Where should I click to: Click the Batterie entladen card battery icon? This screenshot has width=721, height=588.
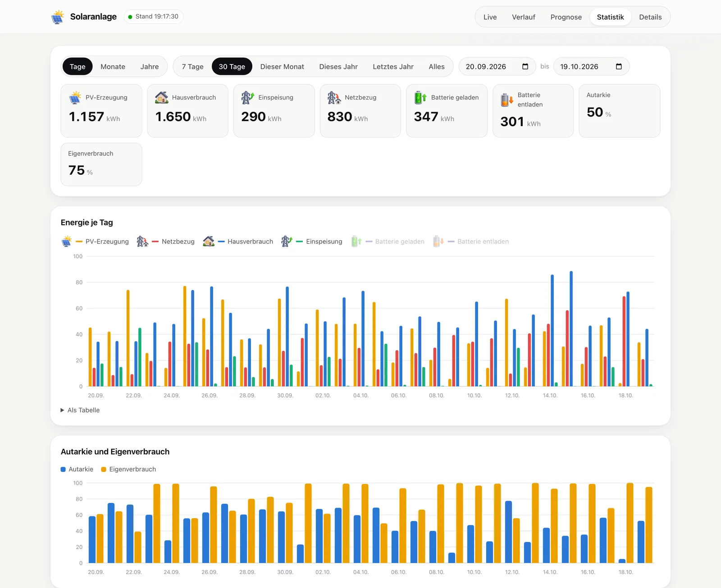point(507,100)
